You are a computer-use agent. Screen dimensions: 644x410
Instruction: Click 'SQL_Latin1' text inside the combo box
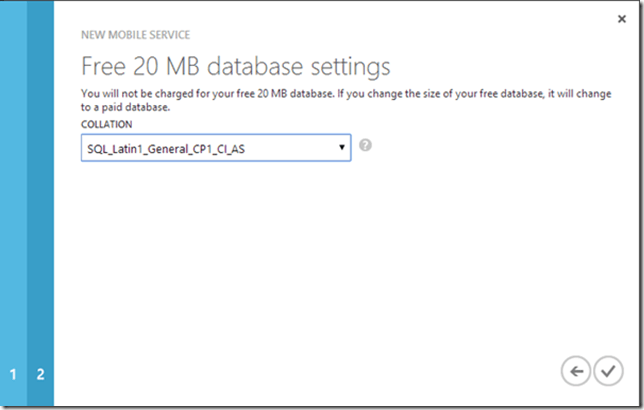(x=113, y=148)
